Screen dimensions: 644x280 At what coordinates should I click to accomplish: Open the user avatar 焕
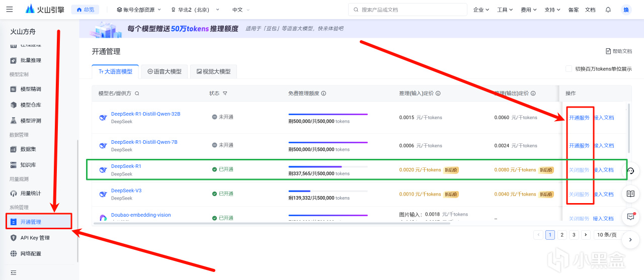pos(626,10)
